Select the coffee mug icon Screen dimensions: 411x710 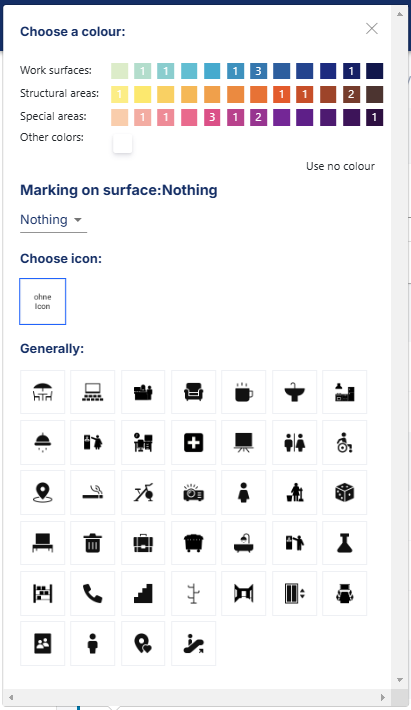(244, 392)
